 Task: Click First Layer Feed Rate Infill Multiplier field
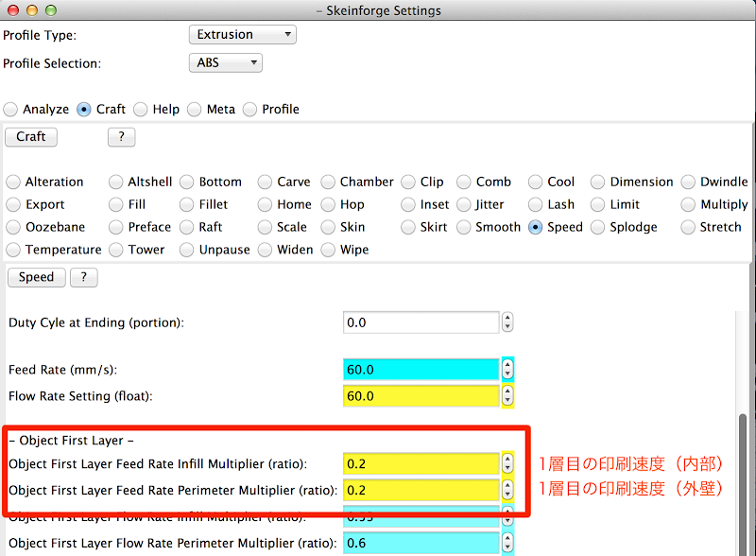(x=421, y=464)
